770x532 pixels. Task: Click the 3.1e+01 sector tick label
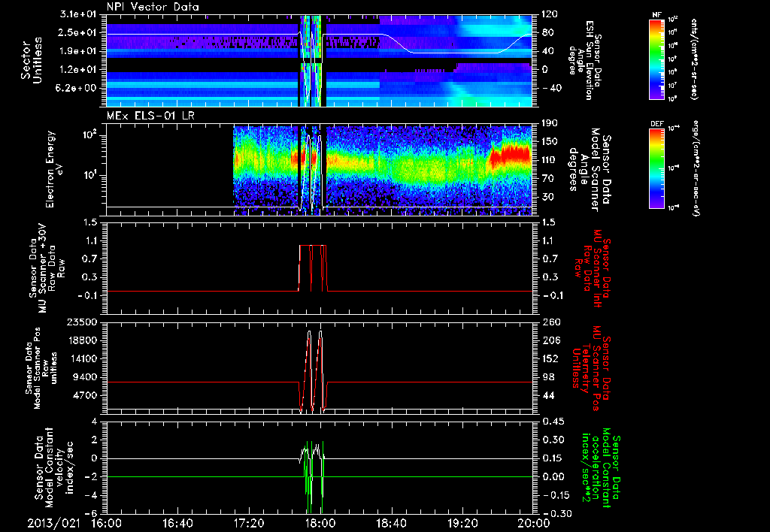click(80, 14)
